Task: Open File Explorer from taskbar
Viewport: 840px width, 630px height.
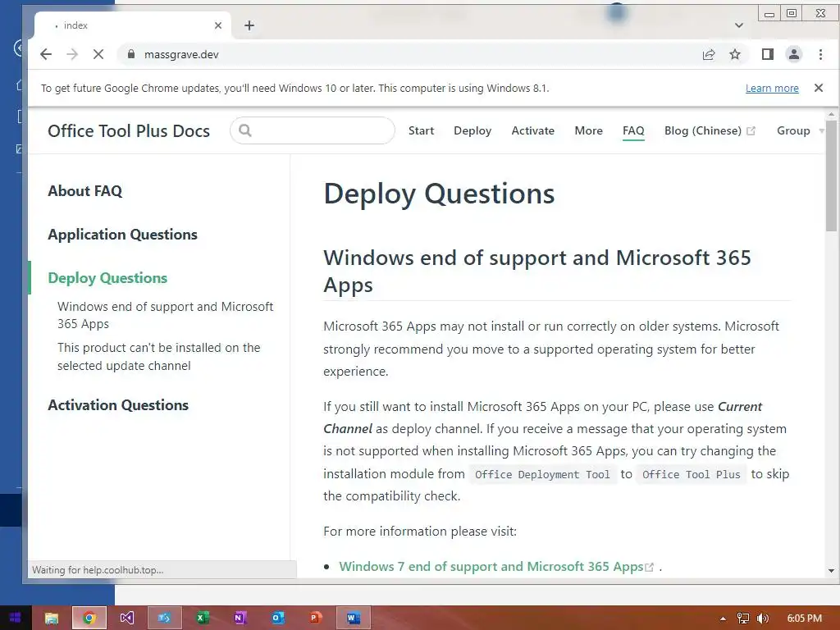Action: point(52,618)
